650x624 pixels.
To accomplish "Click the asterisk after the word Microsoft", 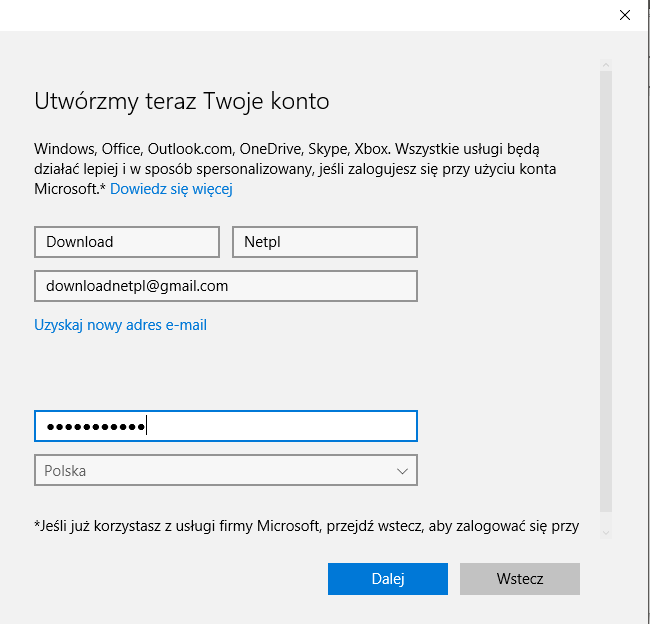I will click(103, 188).
